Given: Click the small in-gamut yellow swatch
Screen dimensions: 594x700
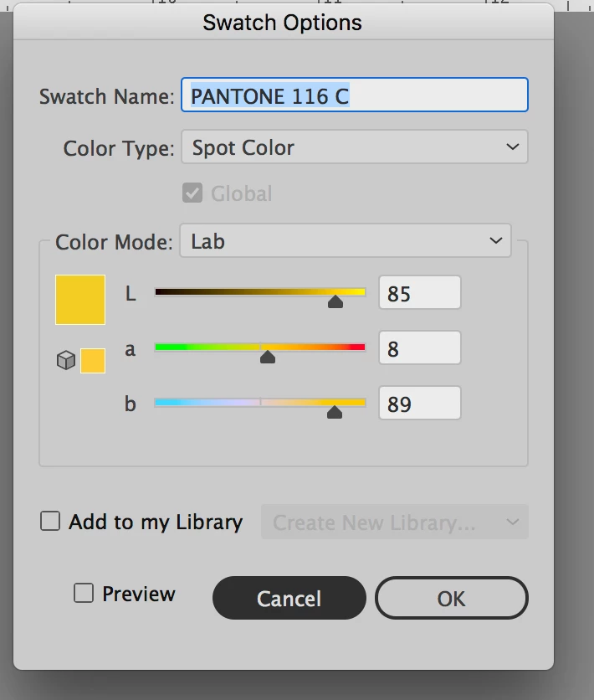Looking at the screenshot, I should [x=93, y=361].
